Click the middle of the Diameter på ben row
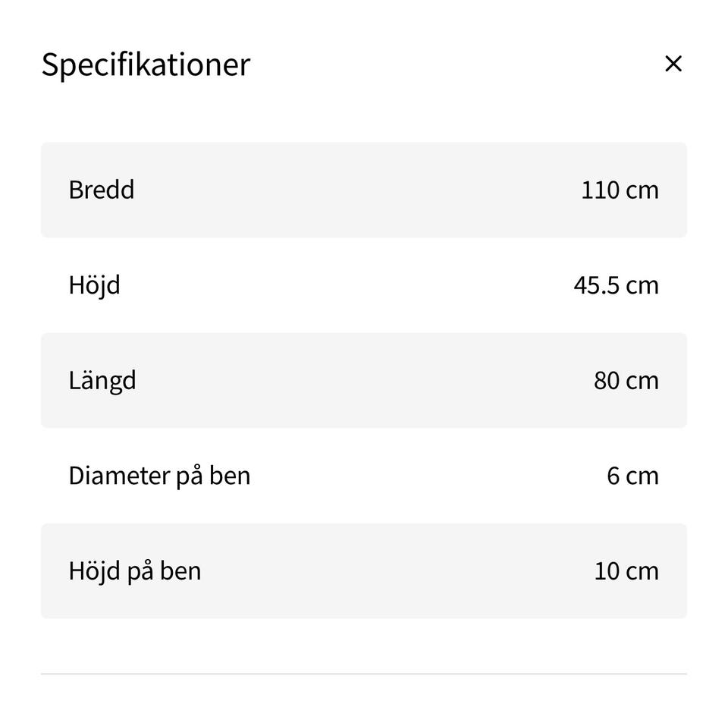Viewport: 728px width, 723px height. point(364,476)
